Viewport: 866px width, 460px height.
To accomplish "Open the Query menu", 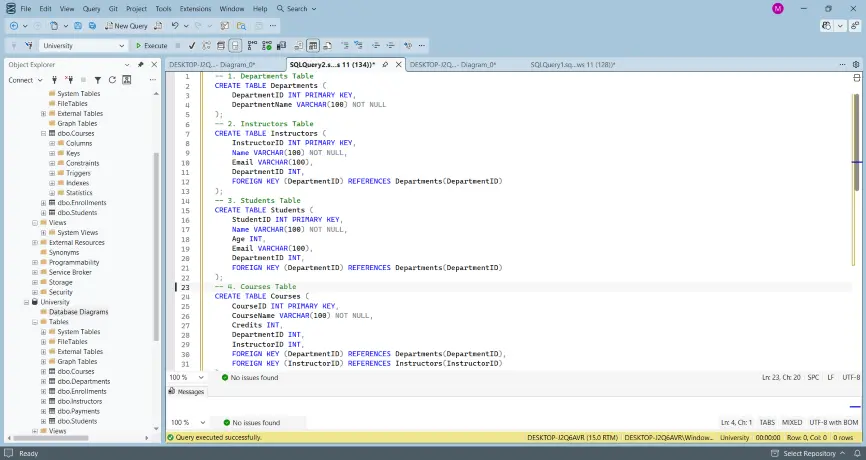I will (92, 9).
